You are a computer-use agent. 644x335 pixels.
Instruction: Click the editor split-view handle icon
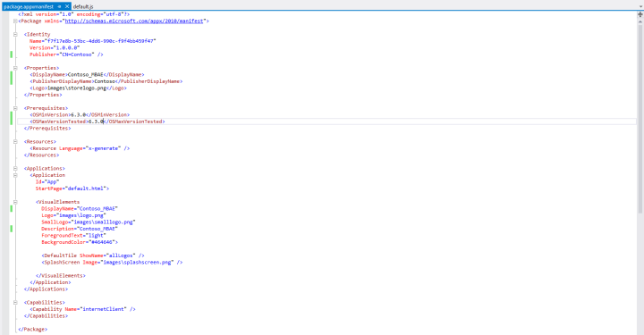coord(640,14)
